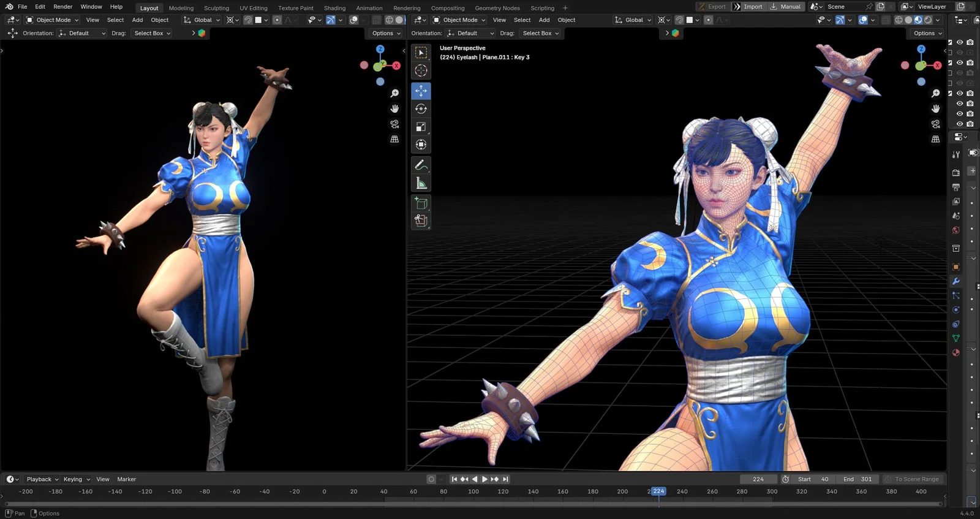Open the Material properties tab
This screenshot has width=980, height=519.
(x=956, y=352)
